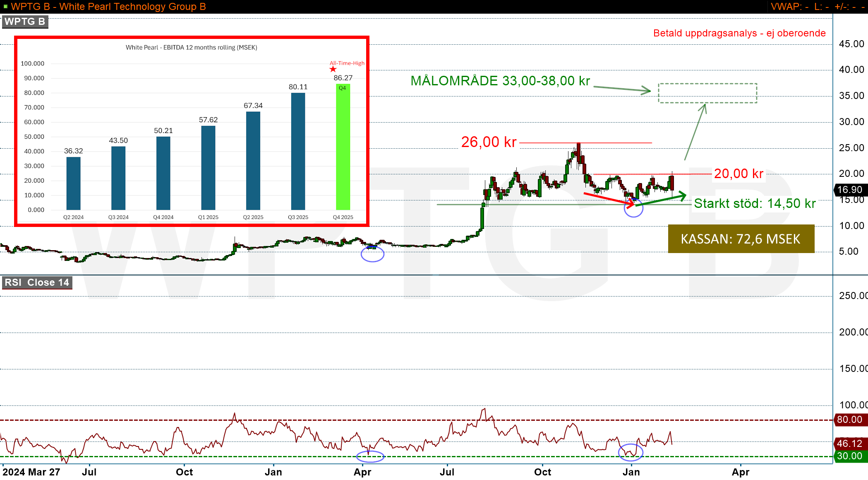Click the 'Betald uppdragsanalys - ej oberoende' disclaimer
The width and height of the screenshot is (868, 480).
(x=739, y=33)
